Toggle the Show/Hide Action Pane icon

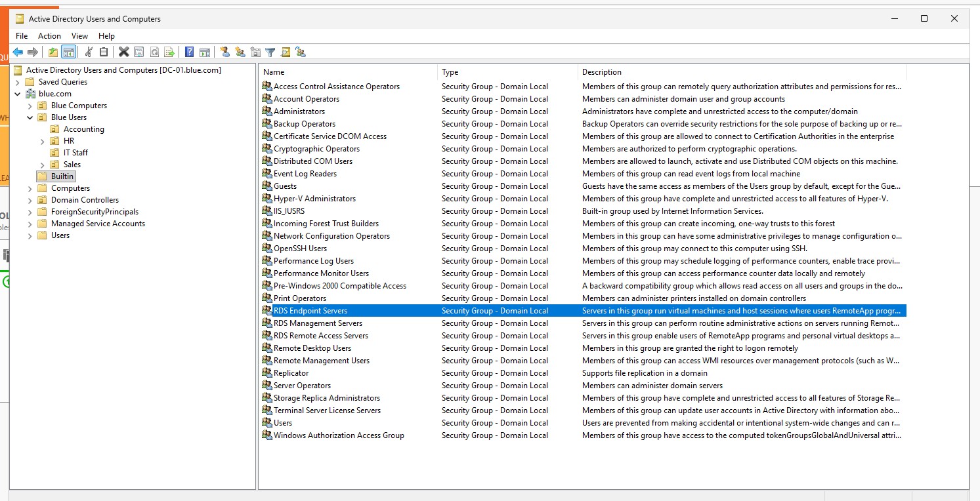point(205,52)
